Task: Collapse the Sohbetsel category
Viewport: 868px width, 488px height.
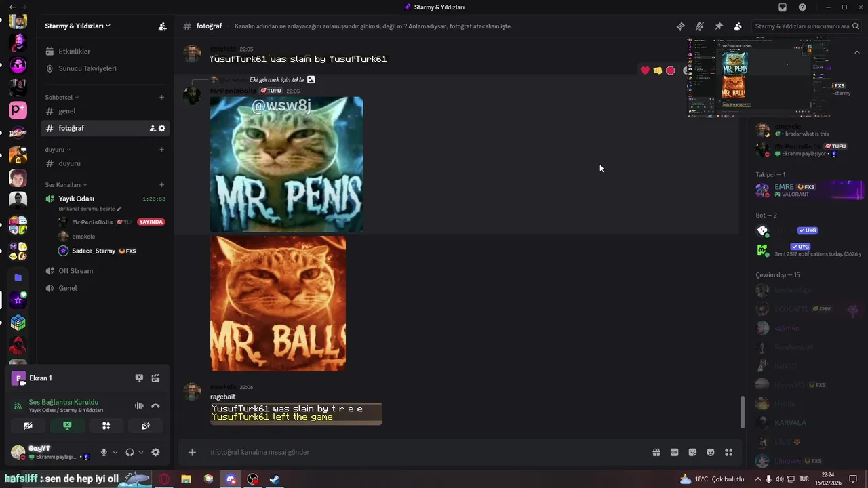Action: pyautogui.click(x=62, y=97)
